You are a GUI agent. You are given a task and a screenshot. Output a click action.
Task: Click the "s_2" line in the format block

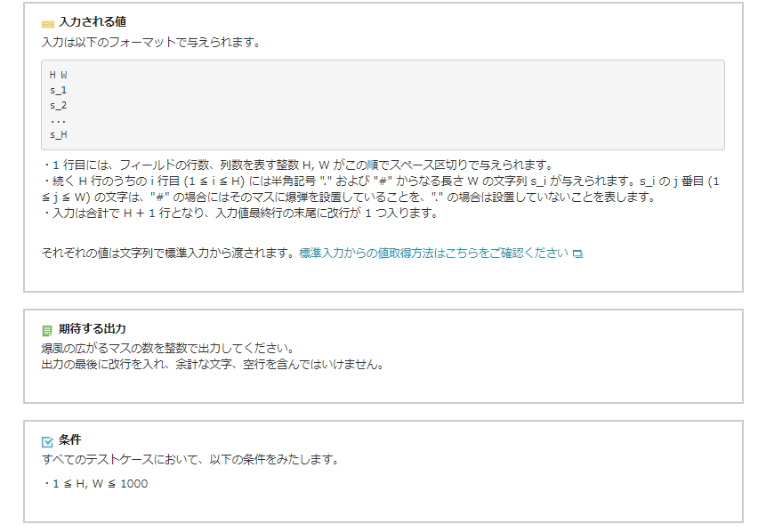tap(59, 105)
